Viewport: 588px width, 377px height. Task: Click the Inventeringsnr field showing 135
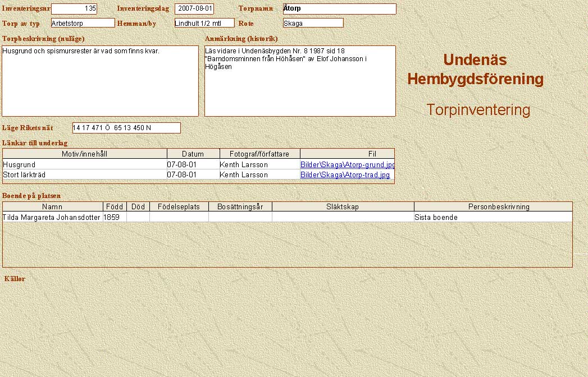(x=74, y=9)
